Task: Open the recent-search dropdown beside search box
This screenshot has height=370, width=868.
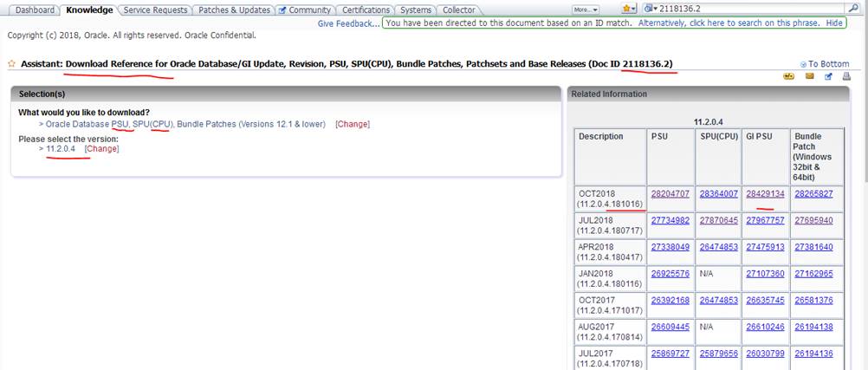Action: coord(651,9)
